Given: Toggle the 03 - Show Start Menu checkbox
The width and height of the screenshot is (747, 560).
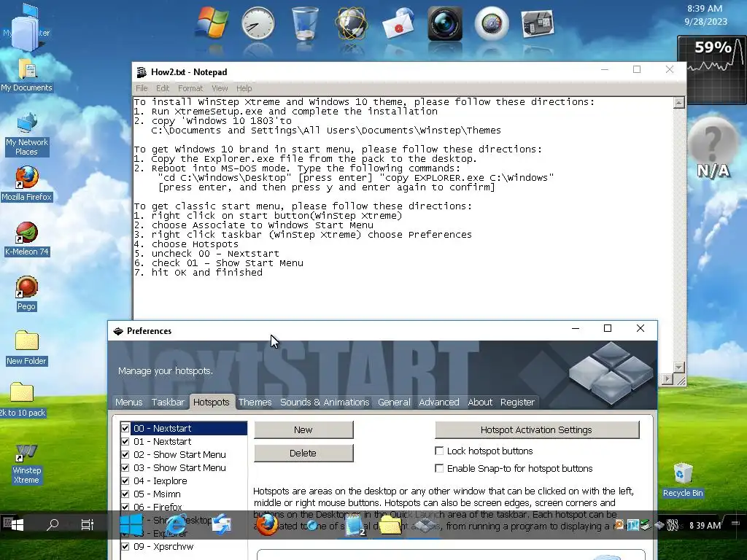Looking at the screenshot, I should coord(125,467).
